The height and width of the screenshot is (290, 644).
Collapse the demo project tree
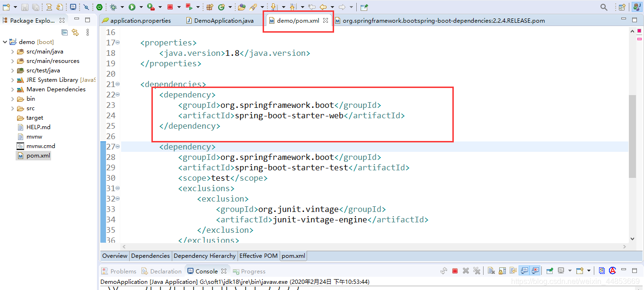pyautogui.click(x=5, y=42)
